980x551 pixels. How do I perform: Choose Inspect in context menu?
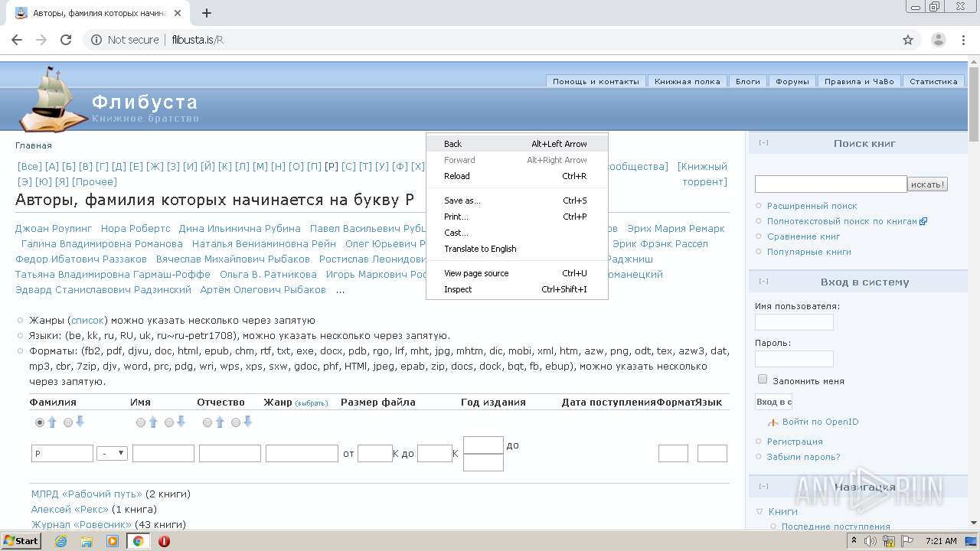point(517,289)
